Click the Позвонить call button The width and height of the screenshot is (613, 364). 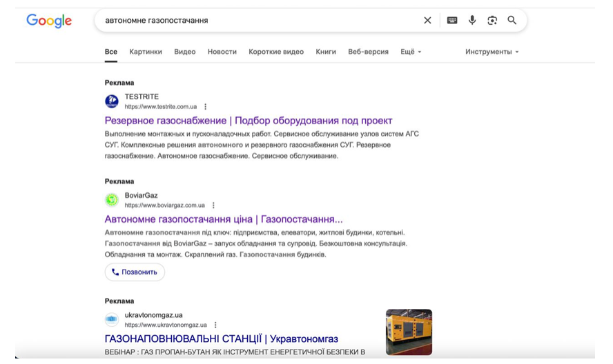point(135,272)
